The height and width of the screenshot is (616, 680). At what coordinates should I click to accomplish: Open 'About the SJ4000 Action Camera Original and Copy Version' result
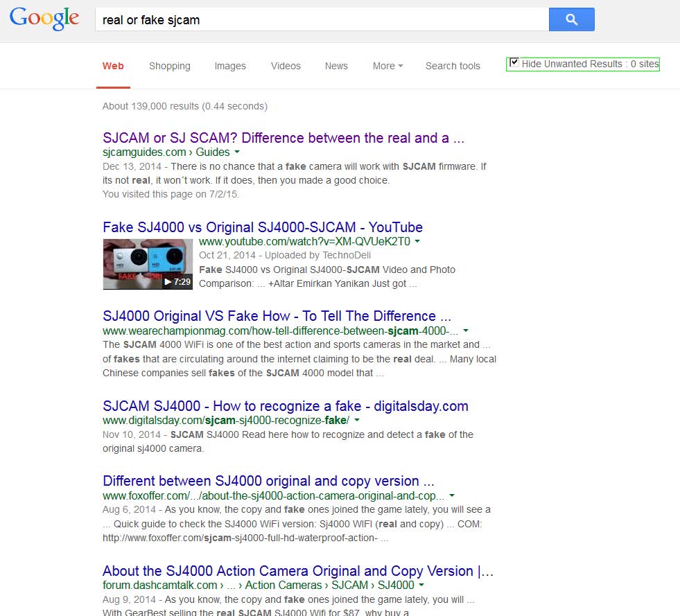tap(298, 571)
